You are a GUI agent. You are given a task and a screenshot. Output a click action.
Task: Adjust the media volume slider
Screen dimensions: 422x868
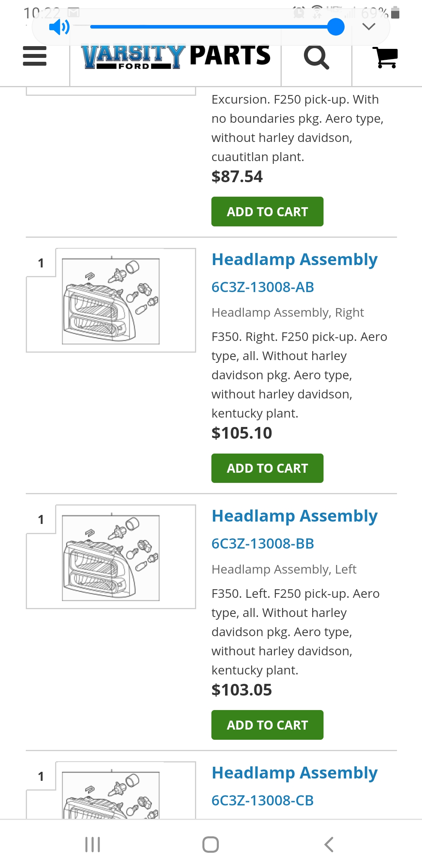217,27
